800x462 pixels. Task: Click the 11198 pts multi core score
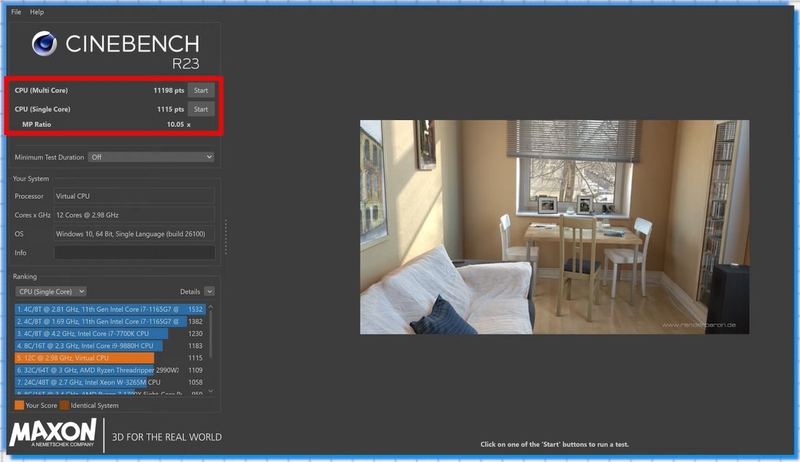click(169, 90)
